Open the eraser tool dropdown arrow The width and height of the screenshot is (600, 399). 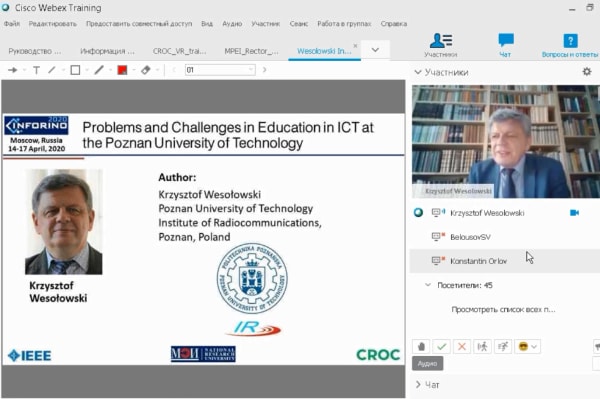click(x=157, y=70)
